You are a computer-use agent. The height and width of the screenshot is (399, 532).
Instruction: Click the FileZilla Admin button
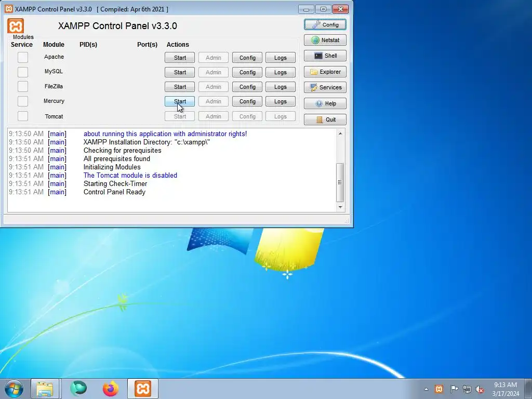click(x=214, y=87)
